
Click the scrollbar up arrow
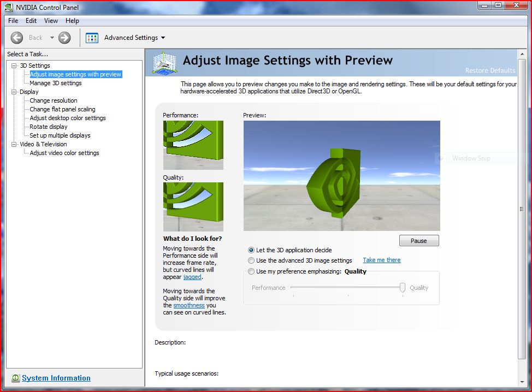(522, 54)
